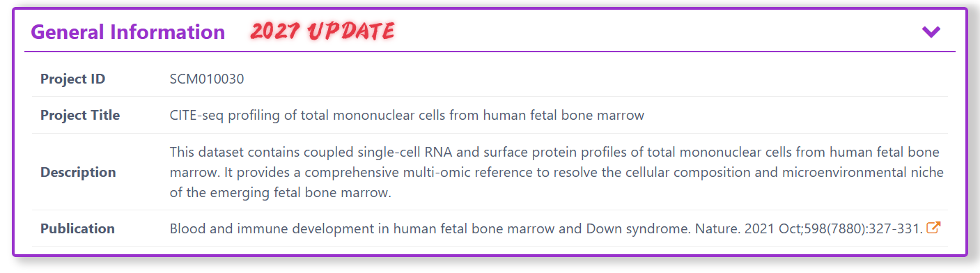The width and height of the screenshot is (980, 273).
Task: Click 'human fetal bone marrow' in the project title
Action: point(563,115)
